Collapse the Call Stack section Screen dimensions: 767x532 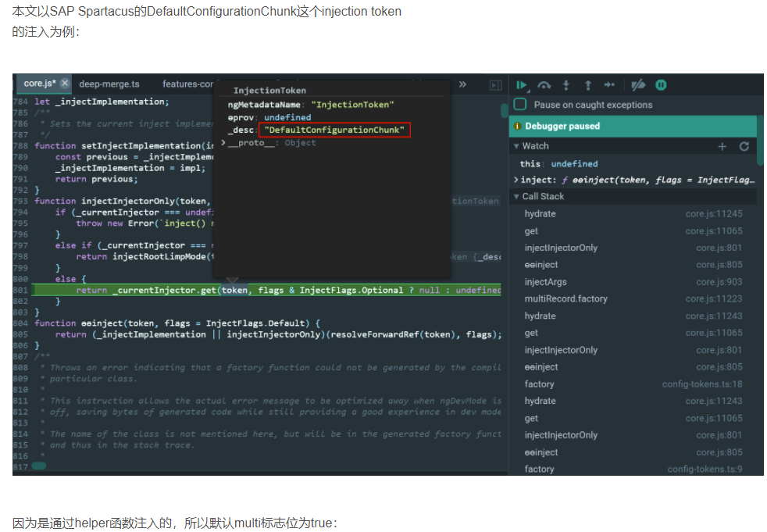[x=516, y=197]
